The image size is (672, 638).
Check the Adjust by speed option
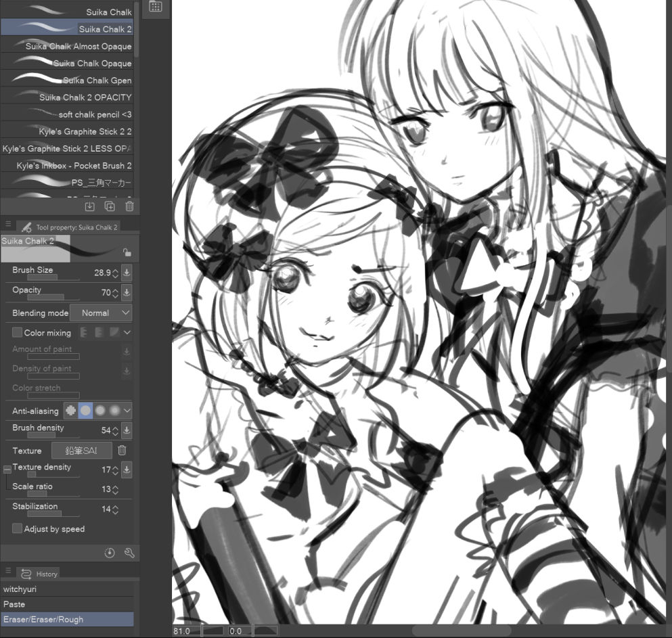coord(18,529)
